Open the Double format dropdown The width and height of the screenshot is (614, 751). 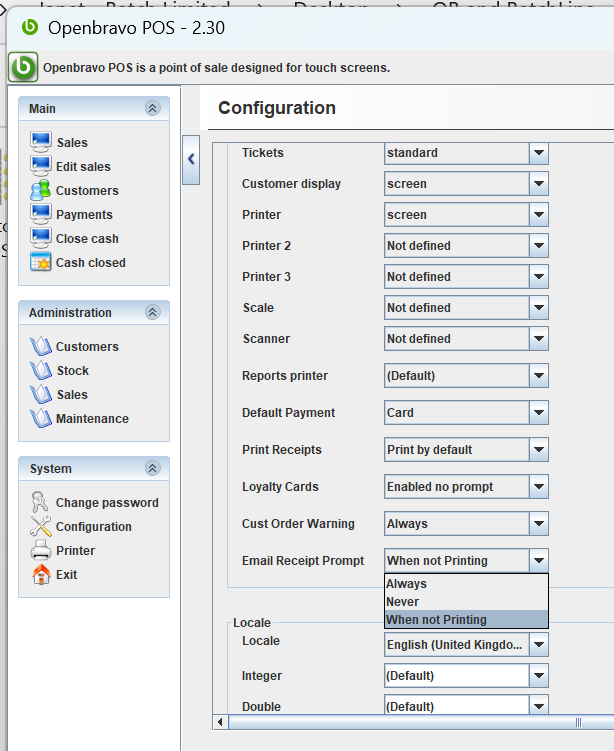pyautogui.click(x=539, y=706)
